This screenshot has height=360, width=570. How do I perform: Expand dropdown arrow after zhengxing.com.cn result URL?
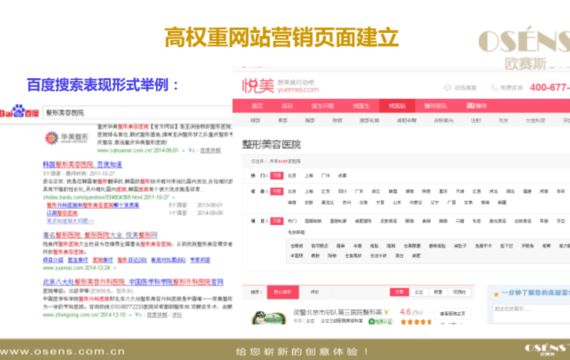(x=130, y=315)
